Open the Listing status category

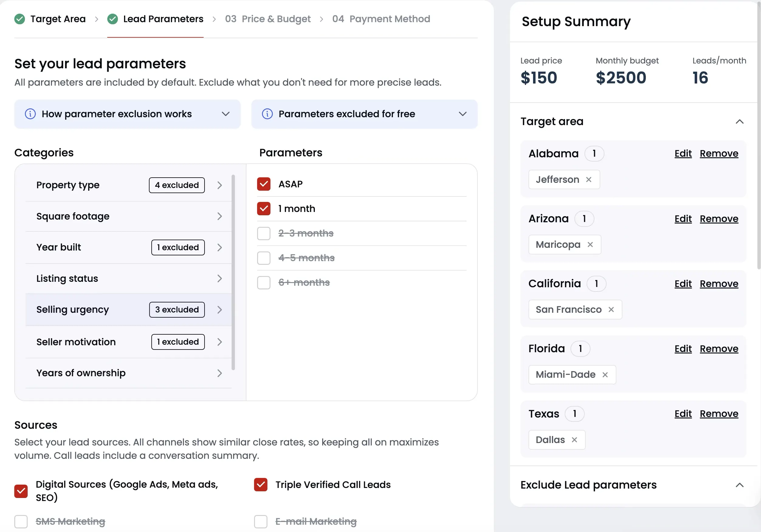128,278
